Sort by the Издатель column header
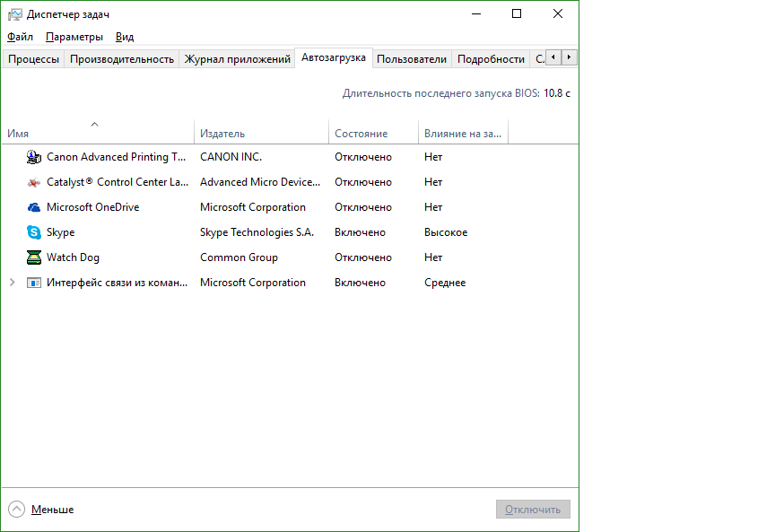775x532 pixels. click(261, 134)
